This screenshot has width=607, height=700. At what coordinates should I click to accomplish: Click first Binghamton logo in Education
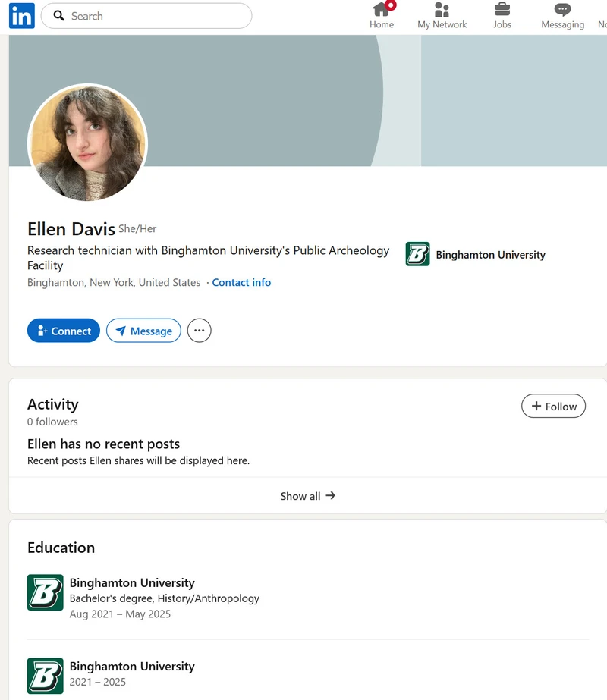[45, 592]
